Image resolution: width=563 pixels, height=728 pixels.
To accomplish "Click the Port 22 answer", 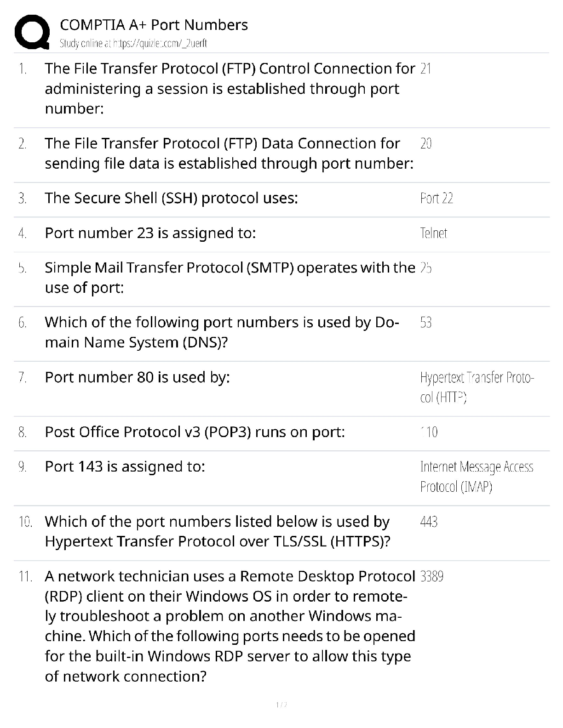I will 437,199.
